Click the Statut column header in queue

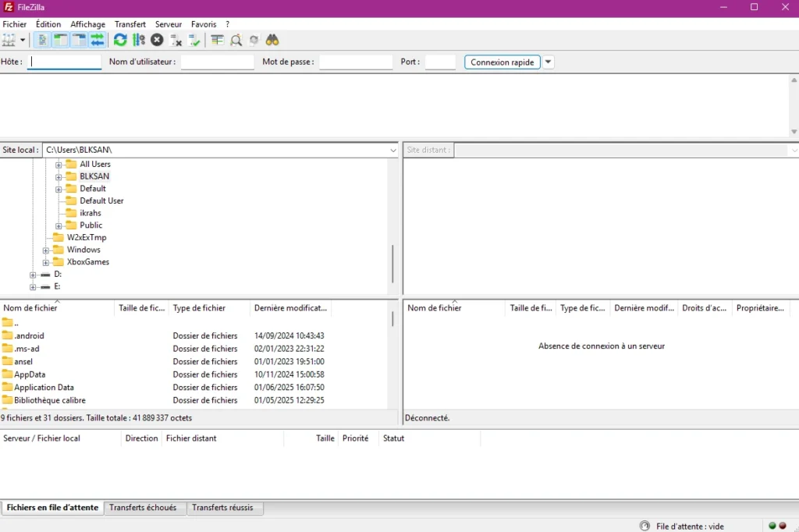[429, 438]
